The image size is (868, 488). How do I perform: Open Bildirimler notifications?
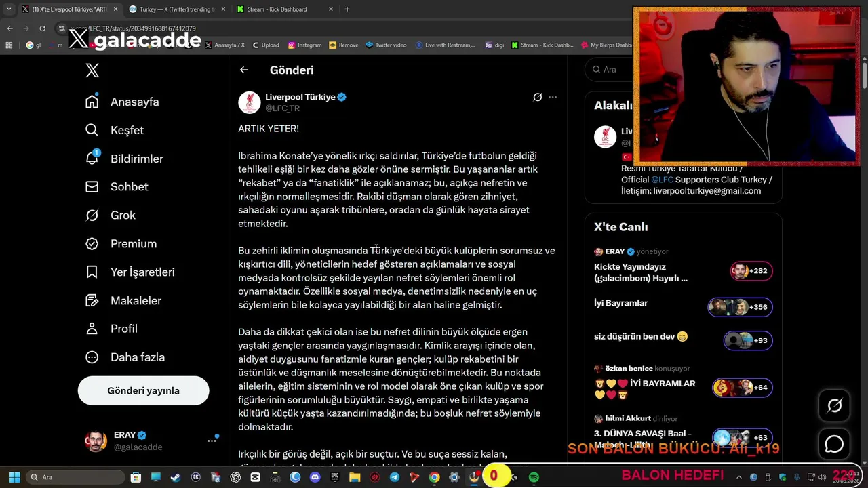tap(124, 159)
